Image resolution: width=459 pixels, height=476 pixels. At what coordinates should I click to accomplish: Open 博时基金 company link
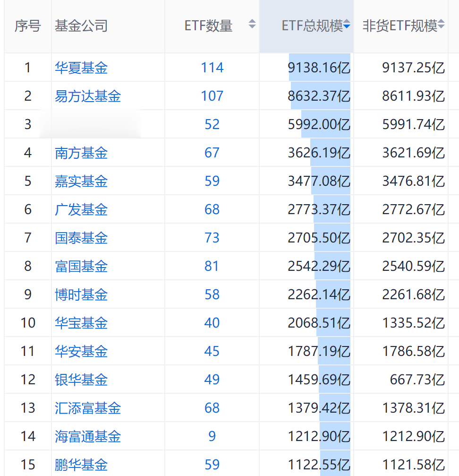tap(81, 295)
